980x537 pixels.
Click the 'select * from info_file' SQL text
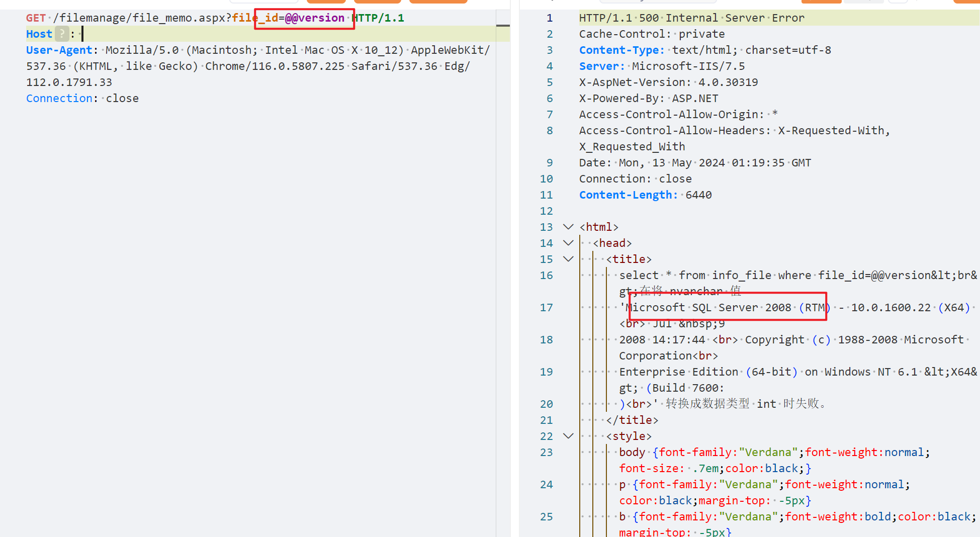tap(695, 276)
